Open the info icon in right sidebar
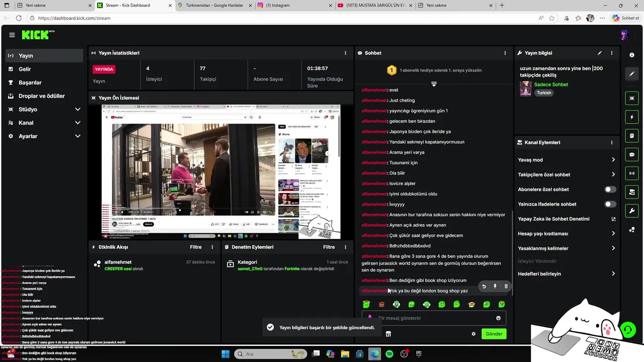Viewport: 644px width, 362px height. 632,55
